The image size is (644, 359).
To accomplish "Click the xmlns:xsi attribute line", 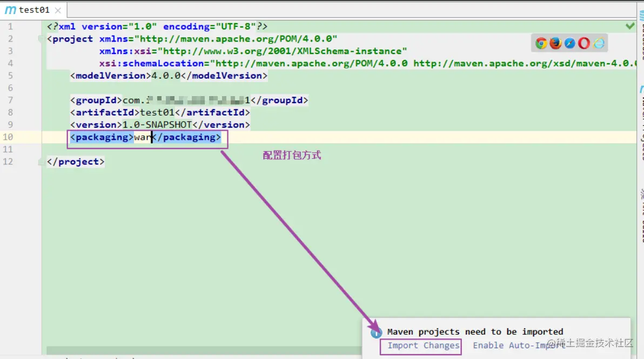I will click(x=253, y=51).
